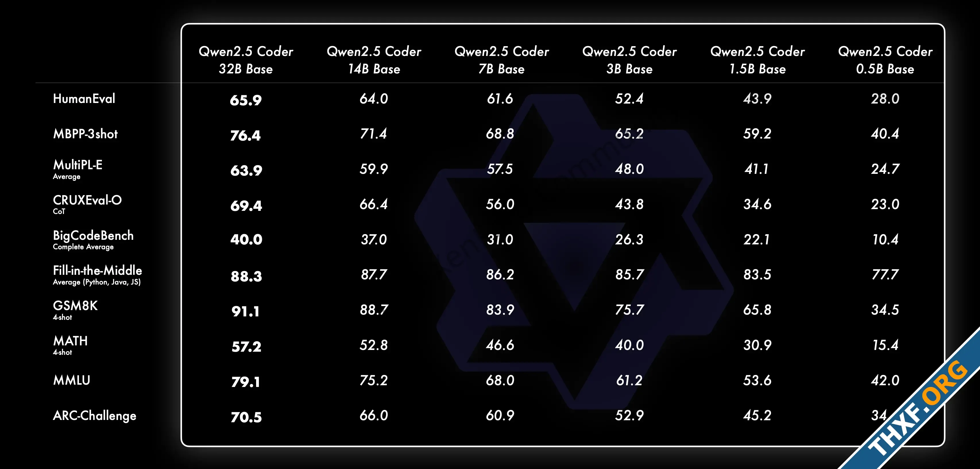
Task: Click 22.1 BigCodeBench value for 1.5B
Action: pos(757,240)
